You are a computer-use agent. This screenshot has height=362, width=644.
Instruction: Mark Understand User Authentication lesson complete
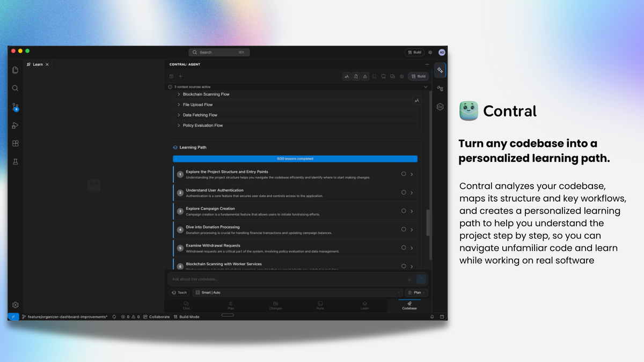pos(404,193)
